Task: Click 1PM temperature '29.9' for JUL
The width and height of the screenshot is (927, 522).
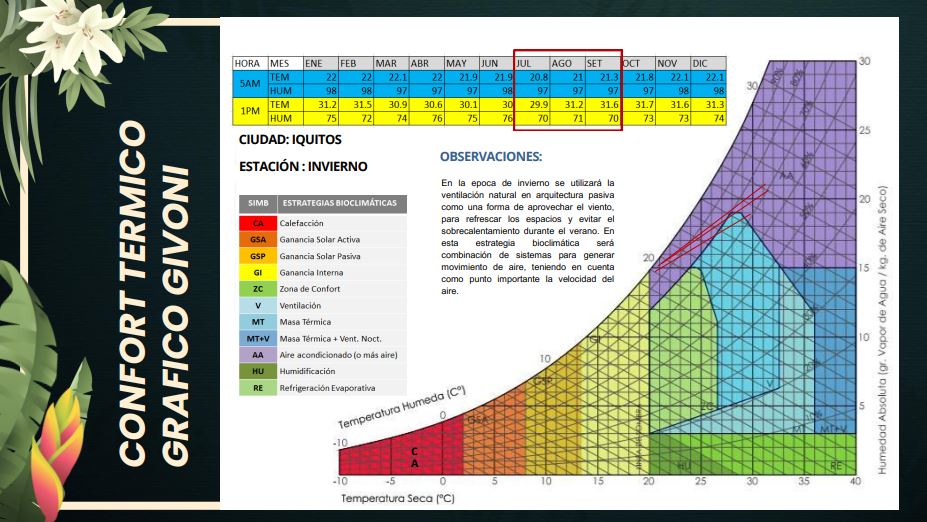Action: click(532, 105)
